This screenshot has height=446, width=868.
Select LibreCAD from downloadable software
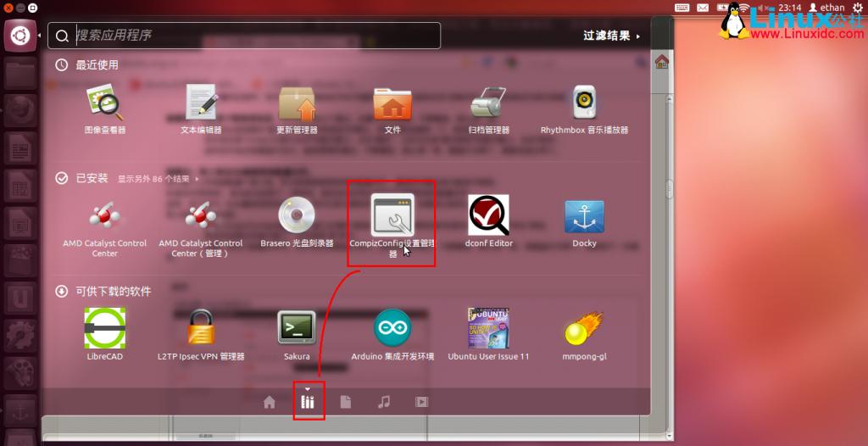tap(104, 334)
